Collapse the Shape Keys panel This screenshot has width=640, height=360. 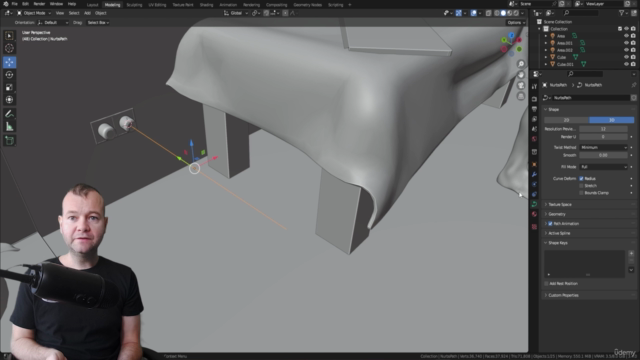click(558, 243)
